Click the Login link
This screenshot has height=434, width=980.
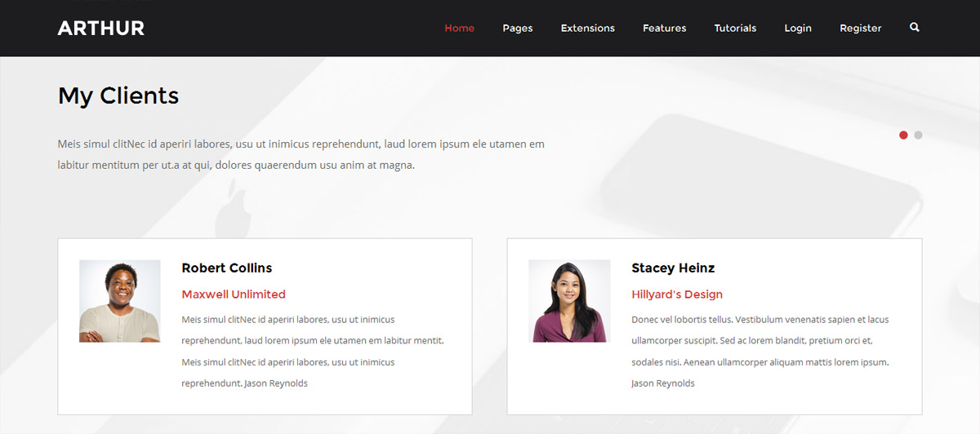click(798, 28)
